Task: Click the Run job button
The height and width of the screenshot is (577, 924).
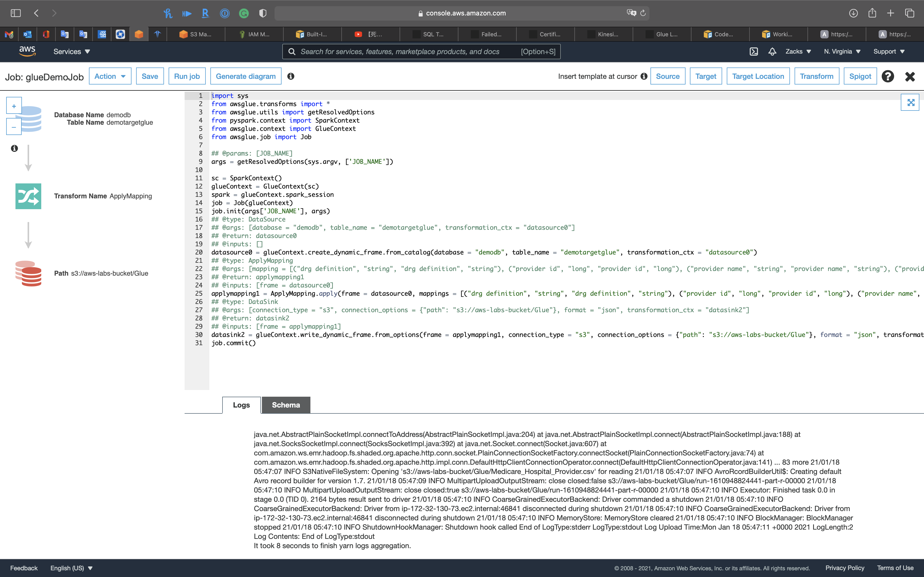Action: [187, 76]
